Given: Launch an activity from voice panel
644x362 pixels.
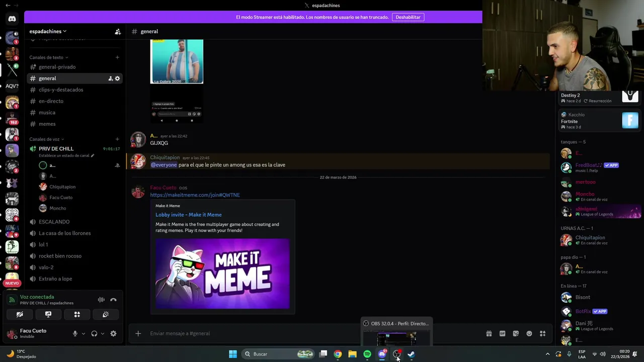Looking at the screenshot, I should (77, 314).
